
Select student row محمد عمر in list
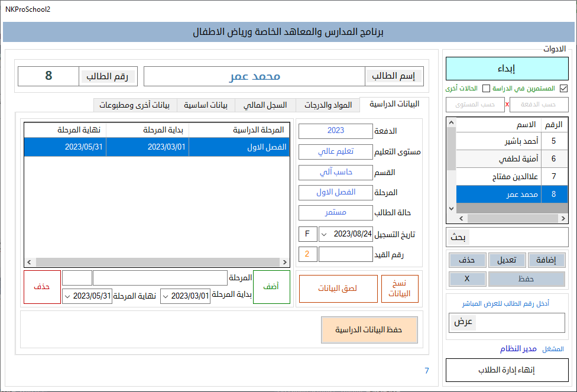point(512,194)
